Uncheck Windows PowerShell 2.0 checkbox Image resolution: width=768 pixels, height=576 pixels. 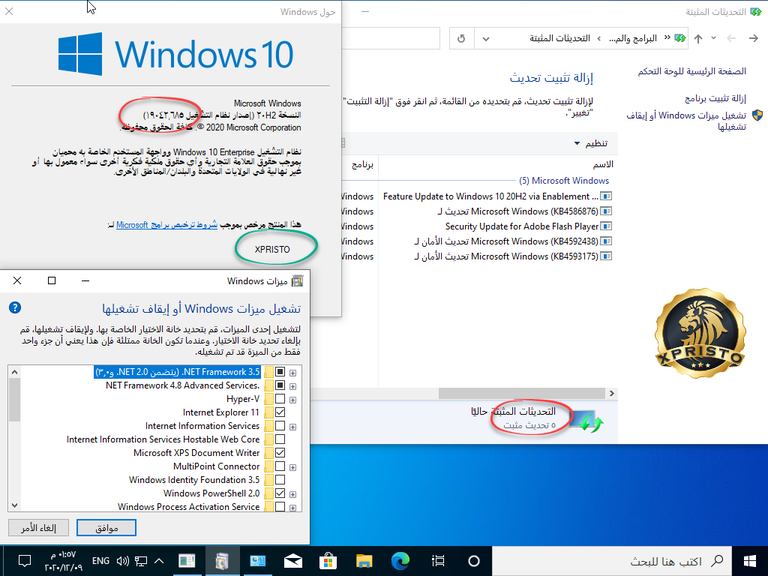click(x=280, y=493)
